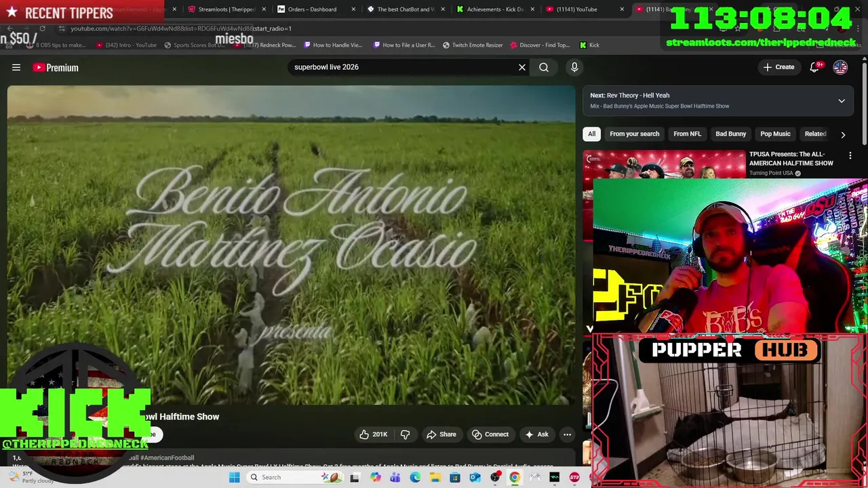Open How to File a User R... bookmark

tap(404, 45)
